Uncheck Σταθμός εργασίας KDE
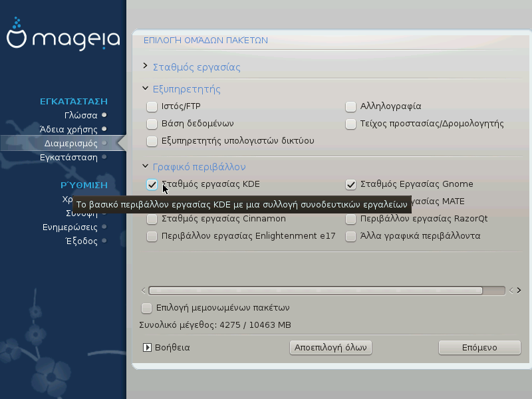This screenshot has height=399, width=532. point(152,185)
